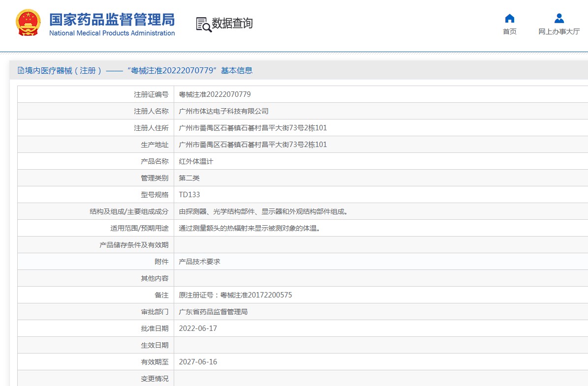Click the 适用范围/预期用途 label
This screenshot has height=386, width=588.
(140, 228)
